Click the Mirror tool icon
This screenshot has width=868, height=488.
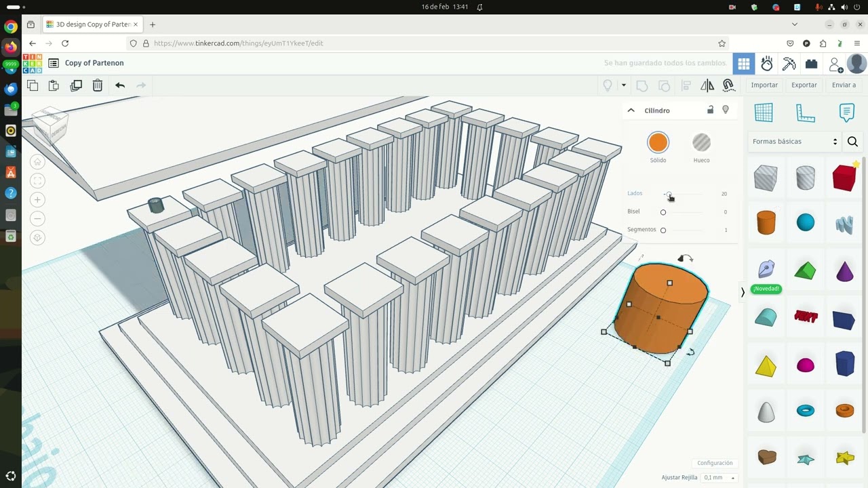[707, 85]
